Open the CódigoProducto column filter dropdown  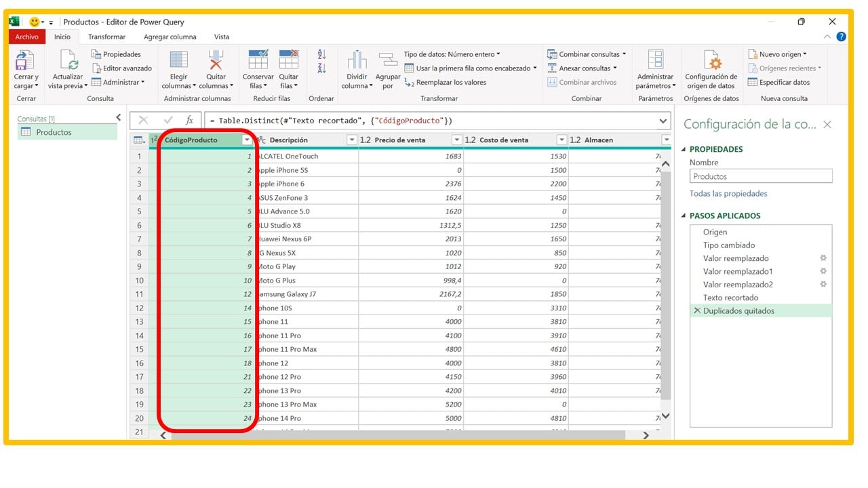(247, 139)
